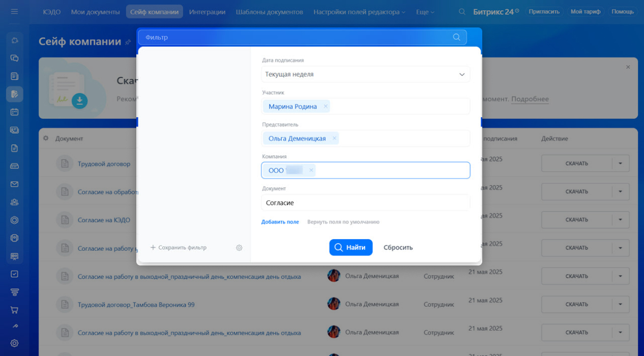Viewport: 644px width, 356px height.
Task: Expand the Настройки полей редактора menu
Action: (x=360, y=12)
